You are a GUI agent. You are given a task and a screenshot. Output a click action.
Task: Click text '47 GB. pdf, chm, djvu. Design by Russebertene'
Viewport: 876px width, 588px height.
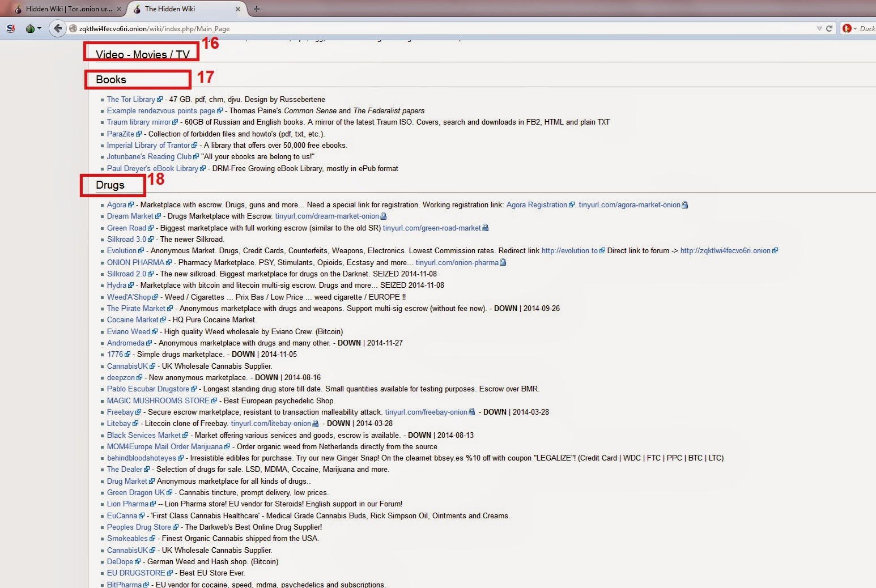(247, 100)
